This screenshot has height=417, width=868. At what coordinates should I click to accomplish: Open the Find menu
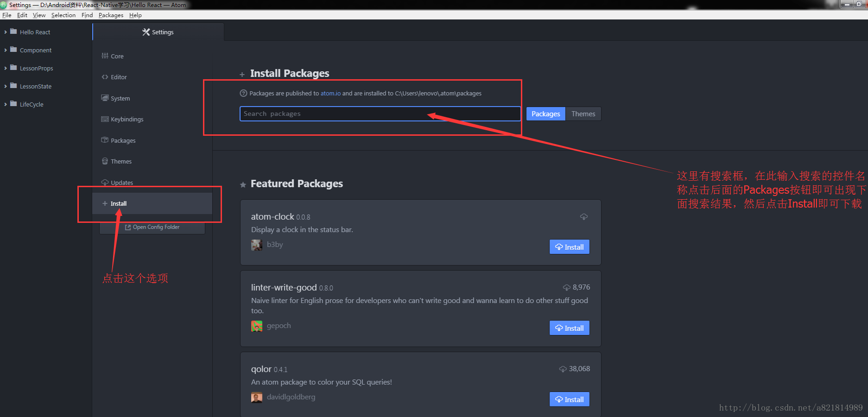point(87,15)
